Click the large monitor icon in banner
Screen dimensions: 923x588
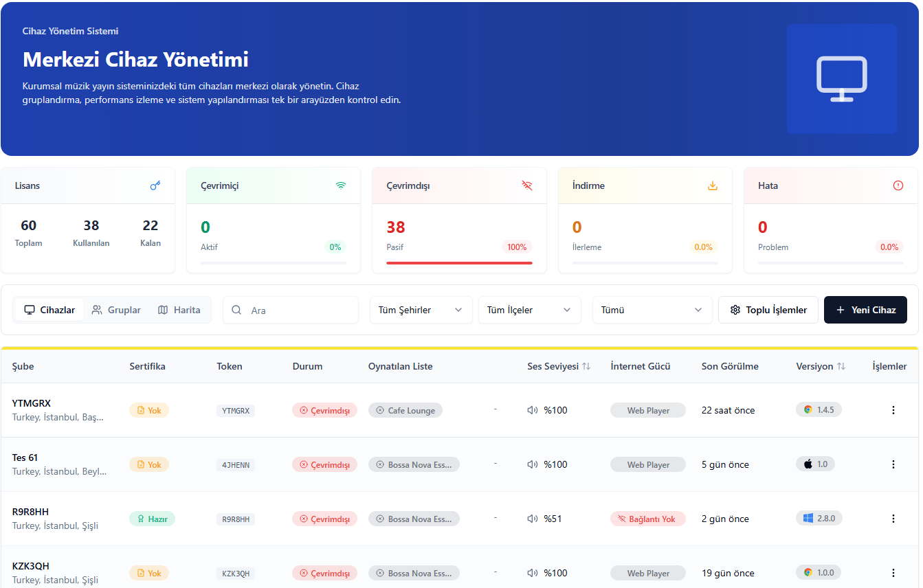(841, 79)
